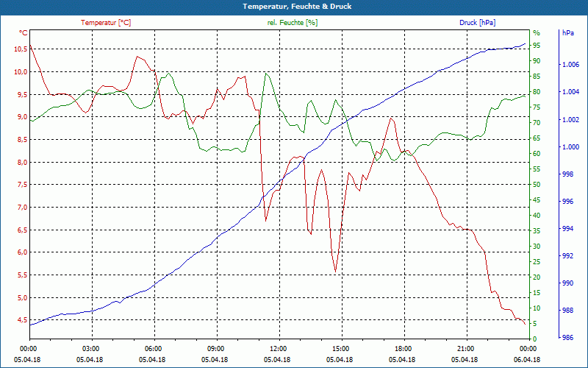The image size is (588, 368).
Task: Select the green '30' humidity axis label
Action: tap(537, 247)
